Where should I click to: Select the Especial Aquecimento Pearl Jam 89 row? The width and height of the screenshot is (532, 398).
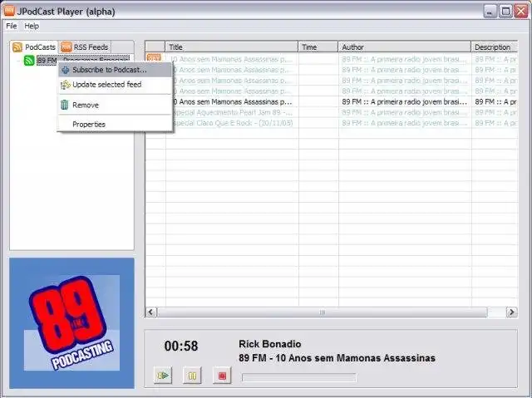coord(331,112)
